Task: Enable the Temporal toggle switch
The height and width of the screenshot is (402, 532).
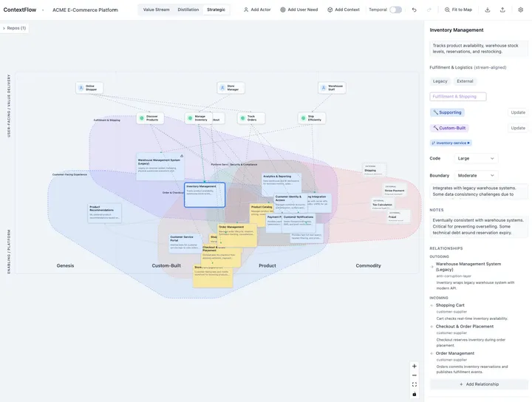Action: (395, 10)
